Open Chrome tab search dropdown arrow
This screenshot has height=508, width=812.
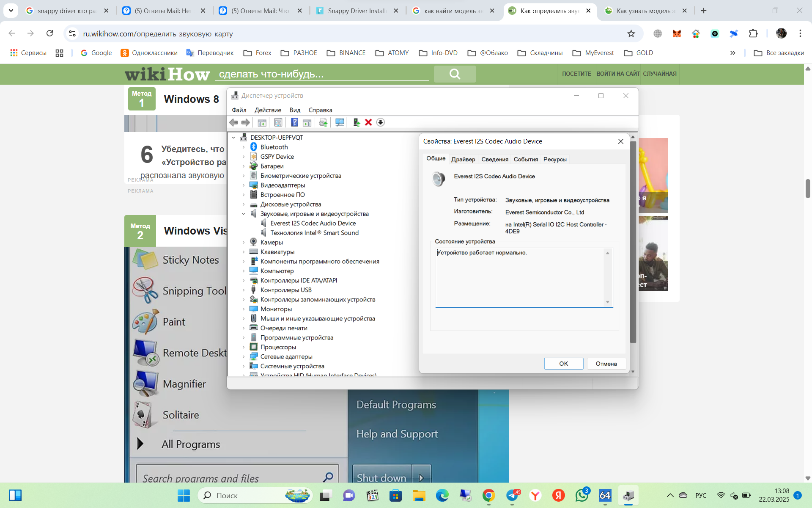(11, 11)
